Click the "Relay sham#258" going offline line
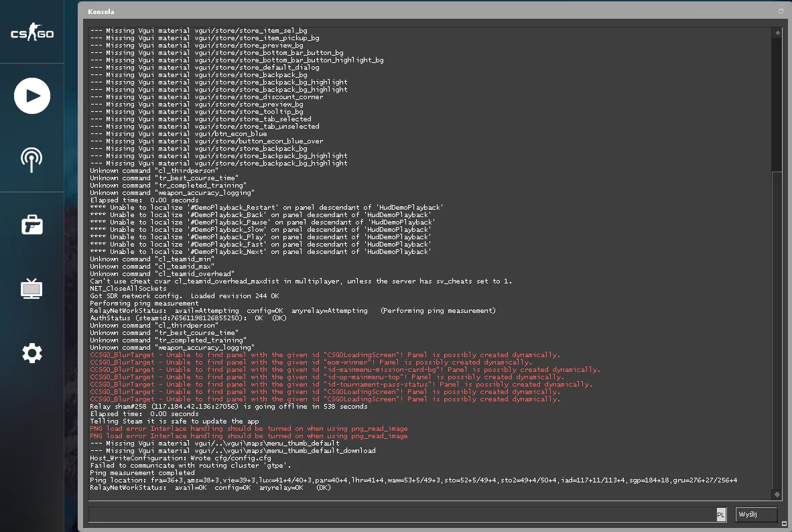This screenshot has height=532, width=792. [228, 407]
